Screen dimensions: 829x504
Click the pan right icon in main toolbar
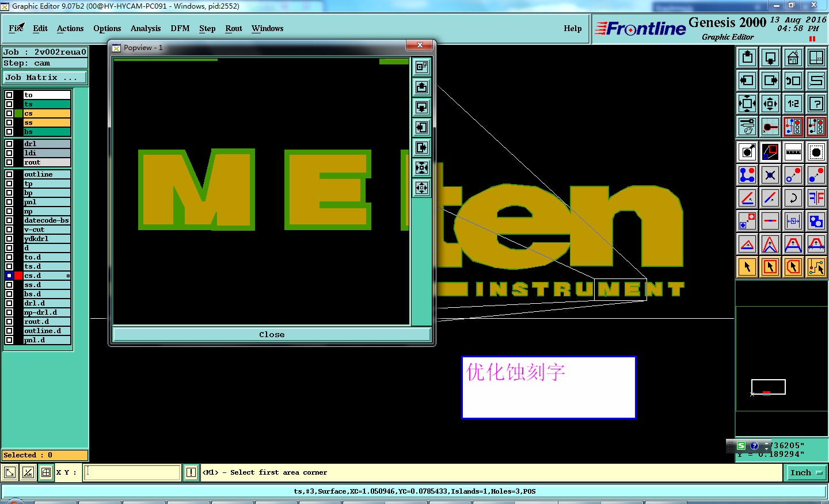click(x=770, y=81)
